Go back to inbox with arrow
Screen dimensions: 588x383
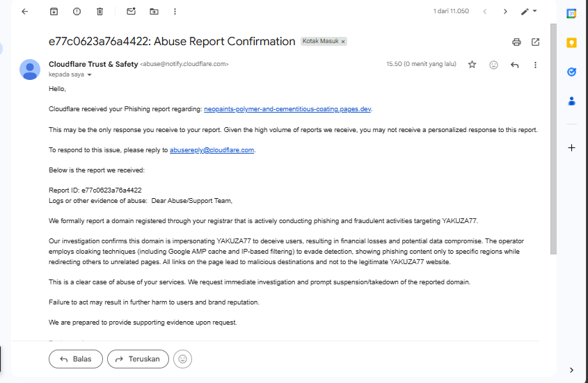click(25, 12)
